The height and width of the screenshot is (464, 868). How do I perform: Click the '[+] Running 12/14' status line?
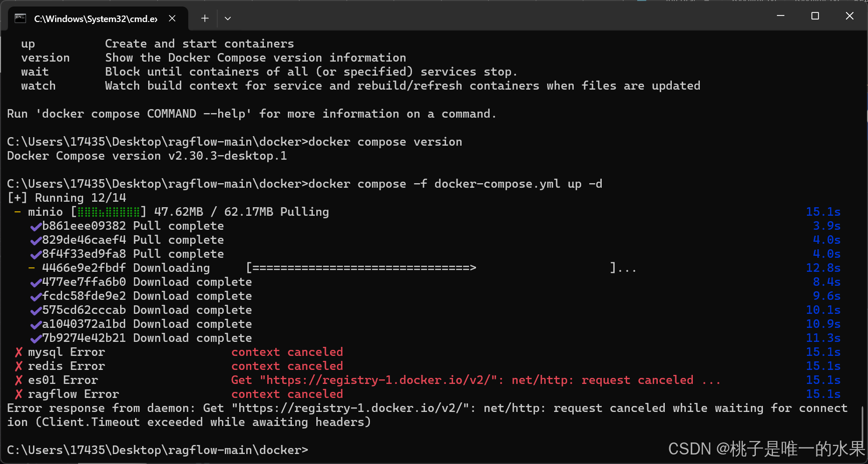tap(67, 198)
